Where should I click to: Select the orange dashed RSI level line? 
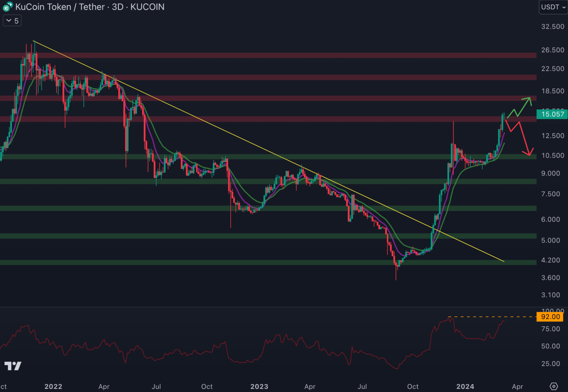(490, 317)
